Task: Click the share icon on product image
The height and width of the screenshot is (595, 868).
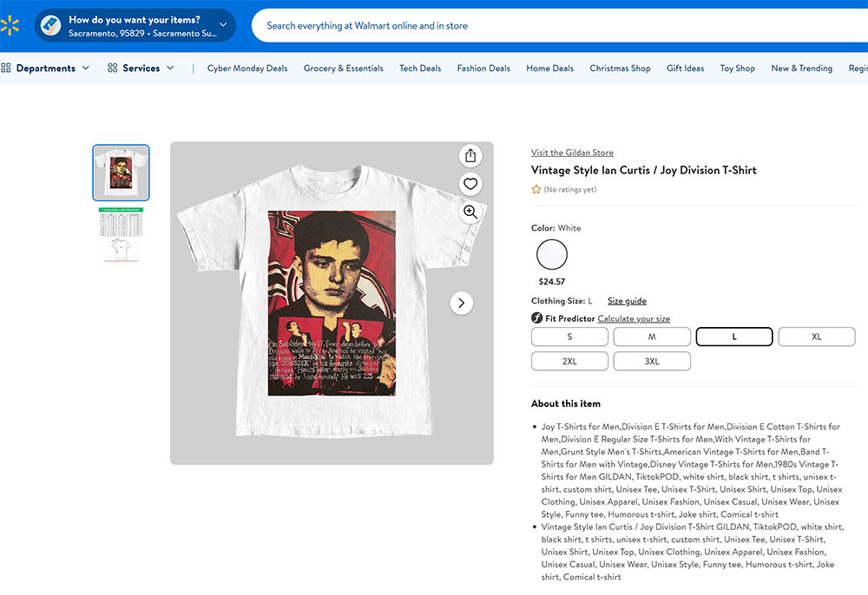Action: (470, 155)
